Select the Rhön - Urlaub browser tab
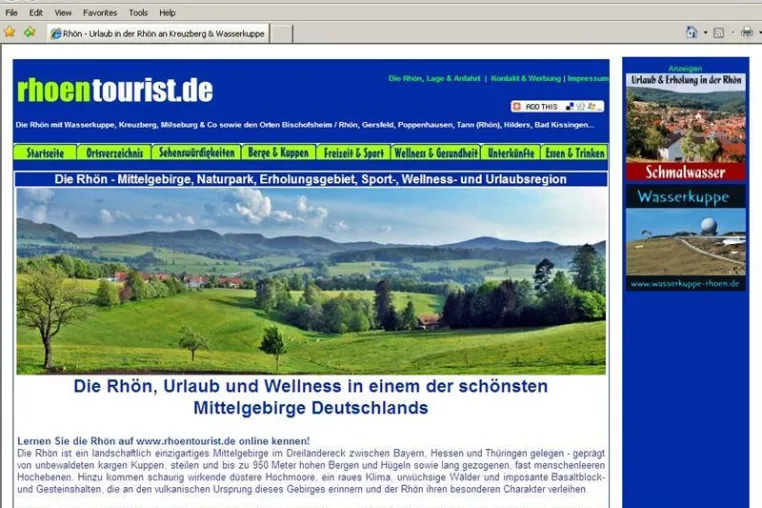The image size is (762, 508). pyautogui.click(x=158, y=34)
